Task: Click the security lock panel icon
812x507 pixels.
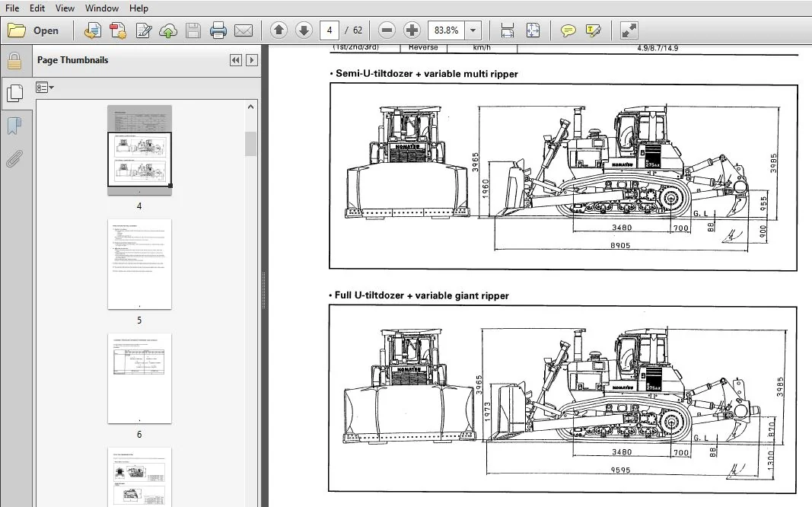Action: [14, 61]
